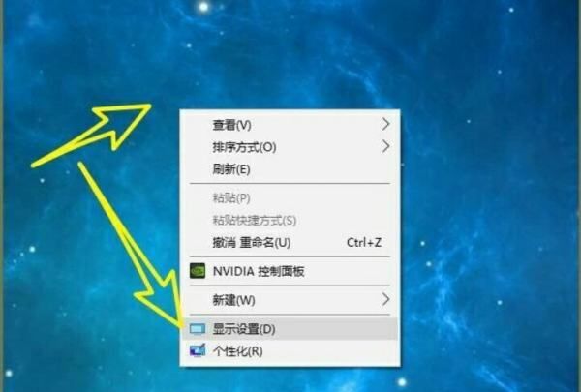Choose 刷新(E) to refresh the desktop
This screenshot has height=392, width=581.
coord(290,169)
